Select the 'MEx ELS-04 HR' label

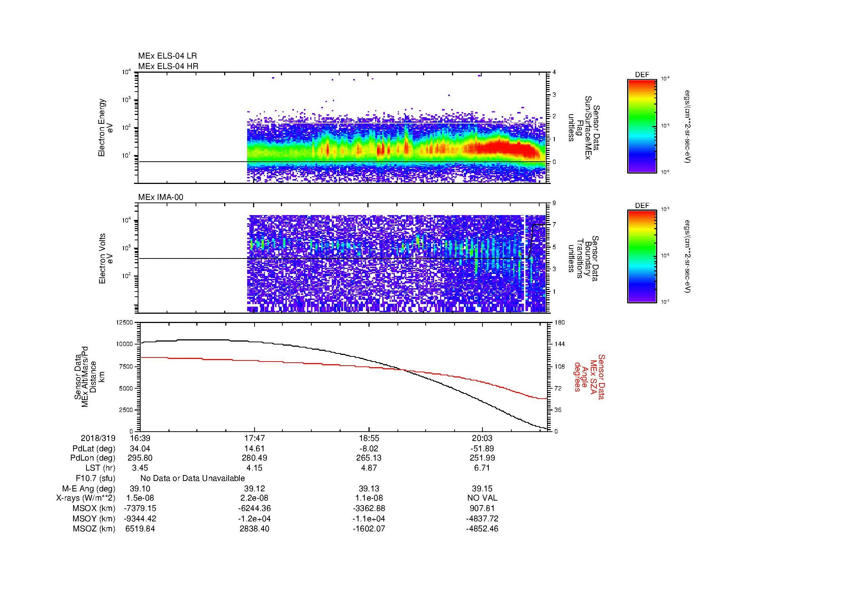[x=168, y=66]
